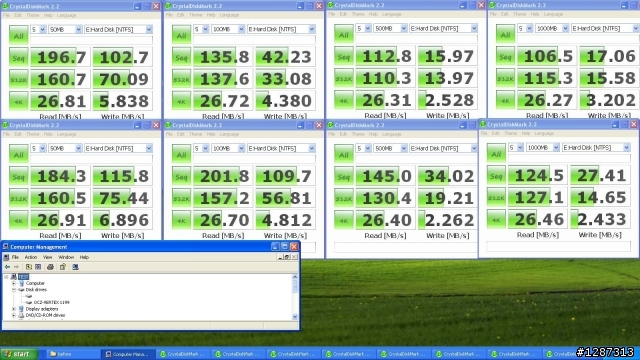This screenshot has width=640, height=360.
Task: Open File menu in window showing 112.8
Action: [331, 14]
